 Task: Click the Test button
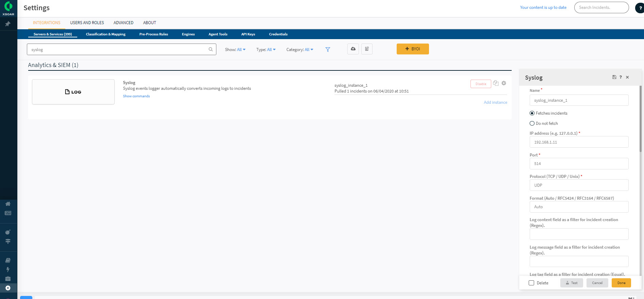click(572, 283)
